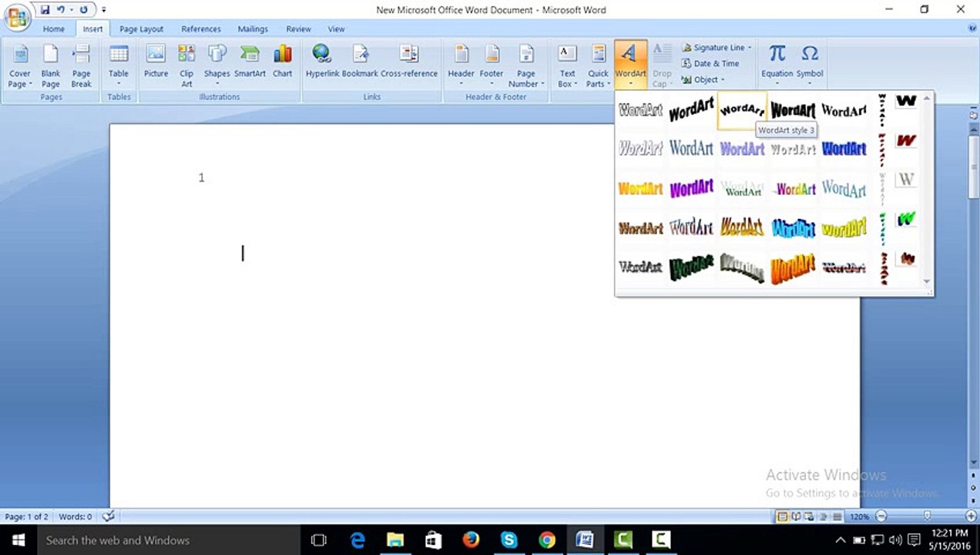Screen dimensions: 980x555
Task: Open Microsoft Office Word Help
Action: tap(972, 29)
